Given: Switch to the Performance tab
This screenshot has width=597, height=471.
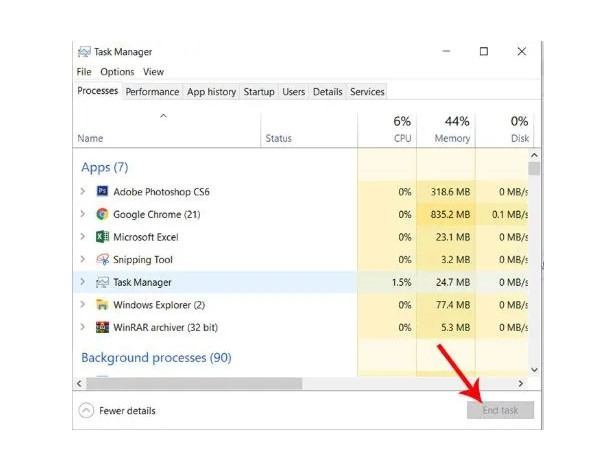Looking at the screenshot, I should pyautogui.click(x=152, y=92).
